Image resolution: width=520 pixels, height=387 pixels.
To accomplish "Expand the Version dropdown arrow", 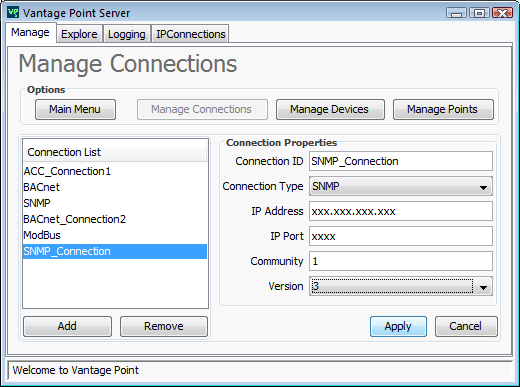I will pyautogui.click(x=483, y=287).
